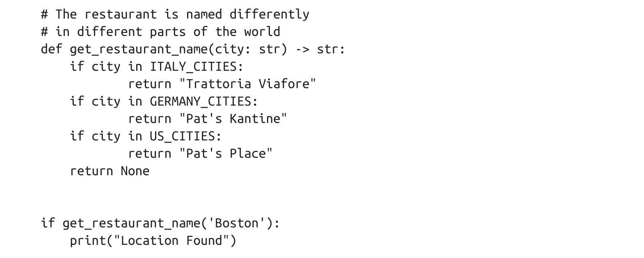Click the word "parts" in second comment

tap(167, 32)
